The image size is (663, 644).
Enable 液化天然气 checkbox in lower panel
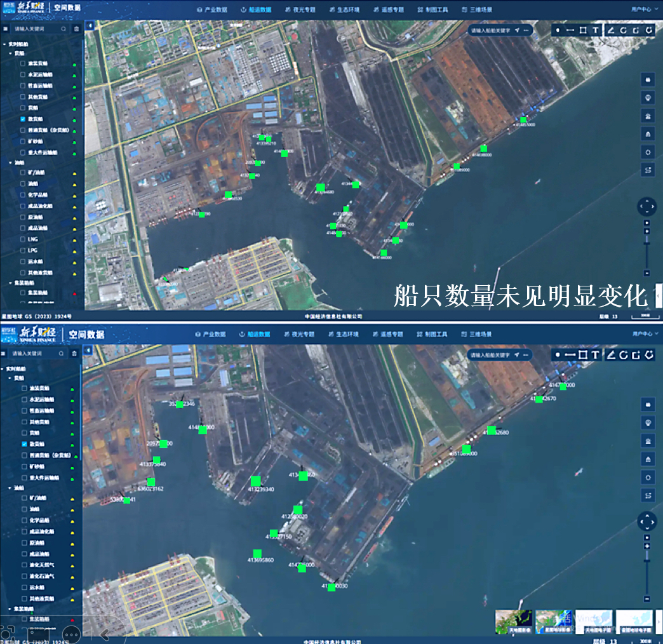(23, 565)
